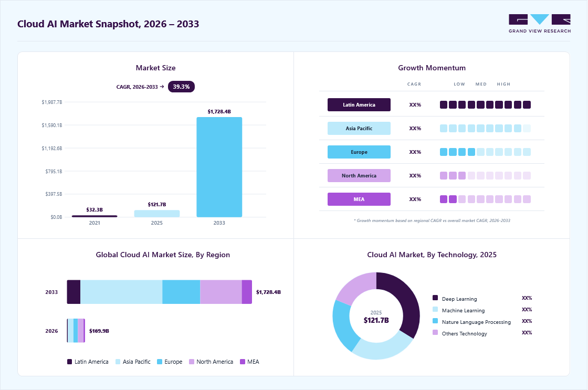Click the Nature Language Processing legend swatch
The width and height of the screenshot is (588, 390).
click(435, 321)
